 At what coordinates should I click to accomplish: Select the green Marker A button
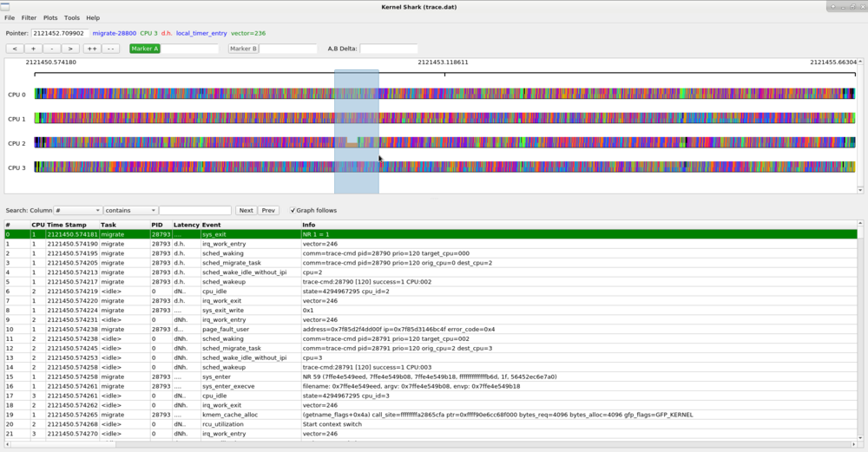tap(145, 49)
